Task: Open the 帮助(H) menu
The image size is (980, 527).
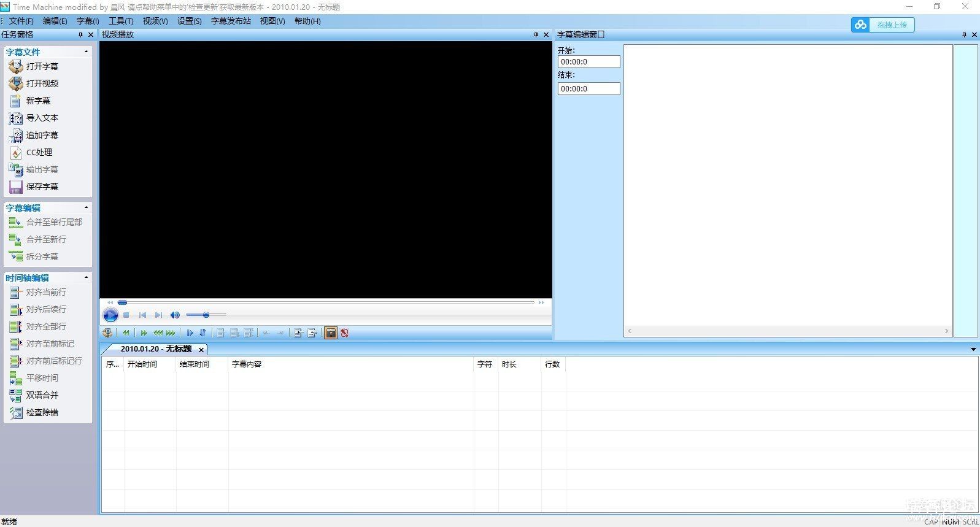Action: click(x=307, y=21)
